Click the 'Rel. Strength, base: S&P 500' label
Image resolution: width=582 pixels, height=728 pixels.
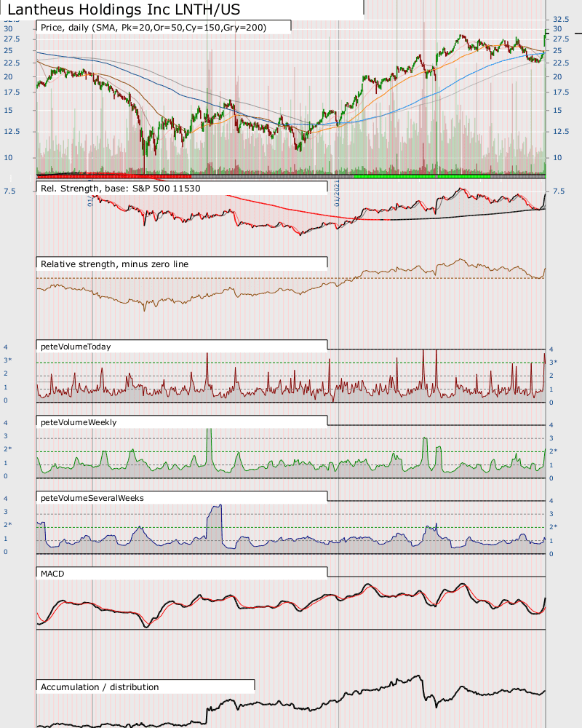pos(120,189)
